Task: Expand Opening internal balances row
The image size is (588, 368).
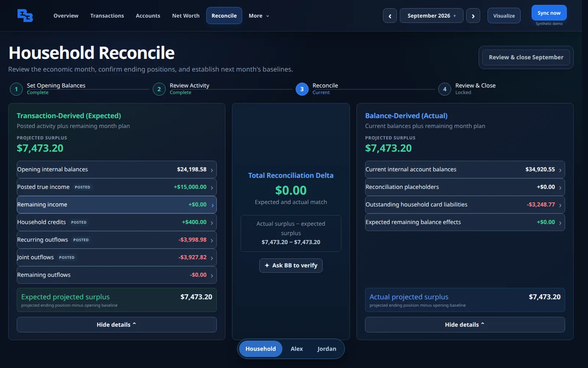Action: tap(116, 169)
